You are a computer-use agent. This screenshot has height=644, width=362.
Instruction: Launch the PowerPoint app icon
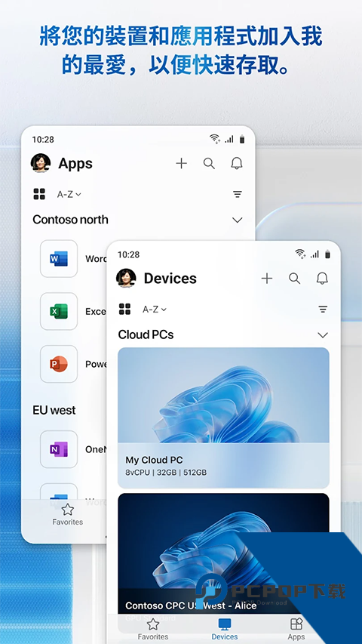59,364
